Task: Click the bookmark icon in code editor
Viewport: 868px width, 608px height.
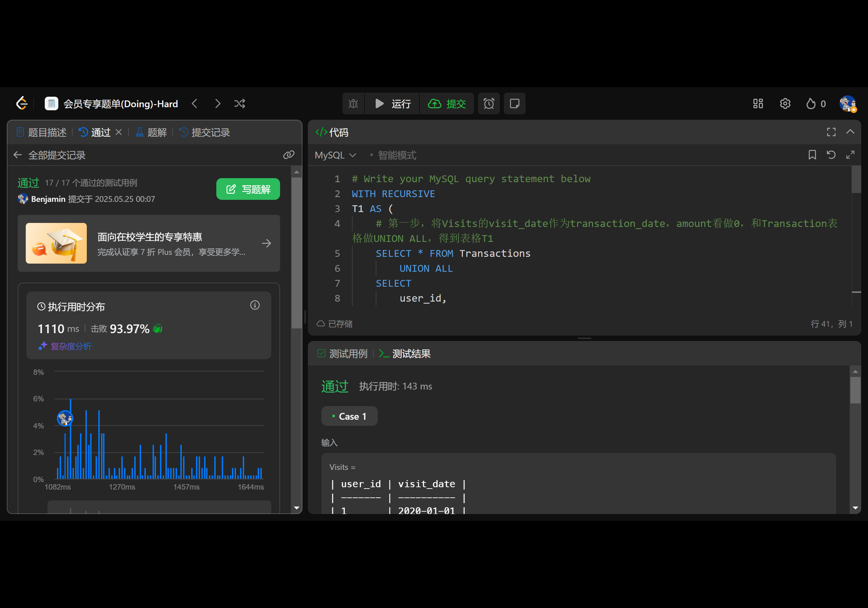Action: click(812, 155)
